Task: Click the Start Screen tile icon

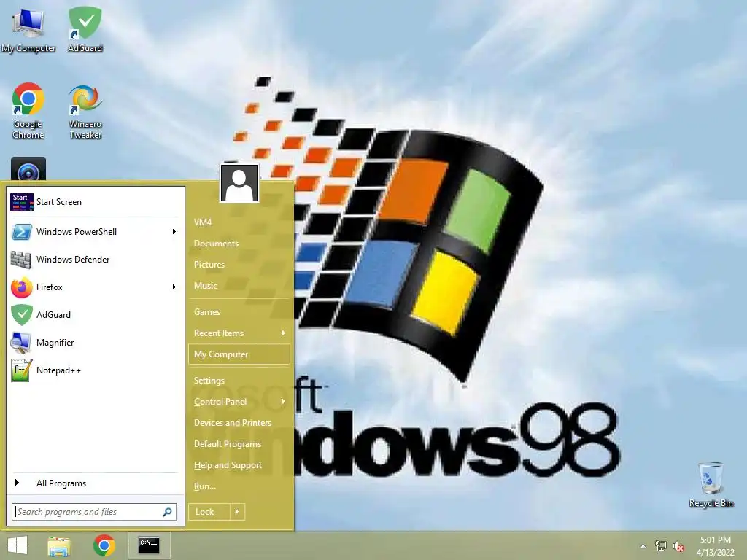Action: click(x=21, y=202)
